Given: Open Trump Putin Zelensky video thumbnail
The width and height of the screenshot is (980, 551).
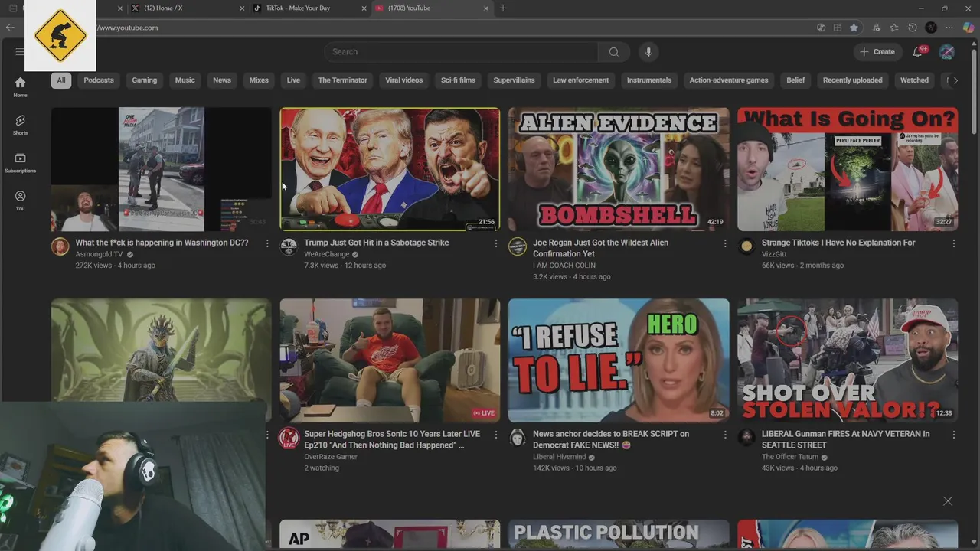Looking at the screenshot, I should (x=390, y=169).
